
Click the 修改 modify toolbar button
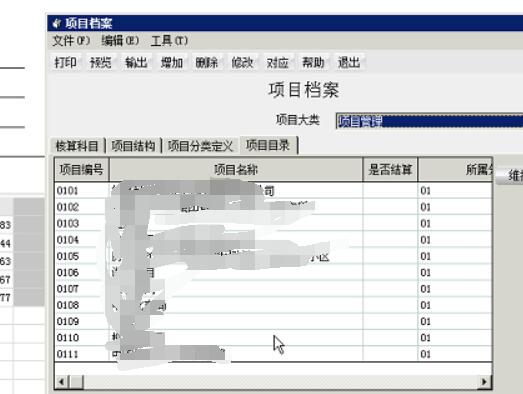point(242,62)
